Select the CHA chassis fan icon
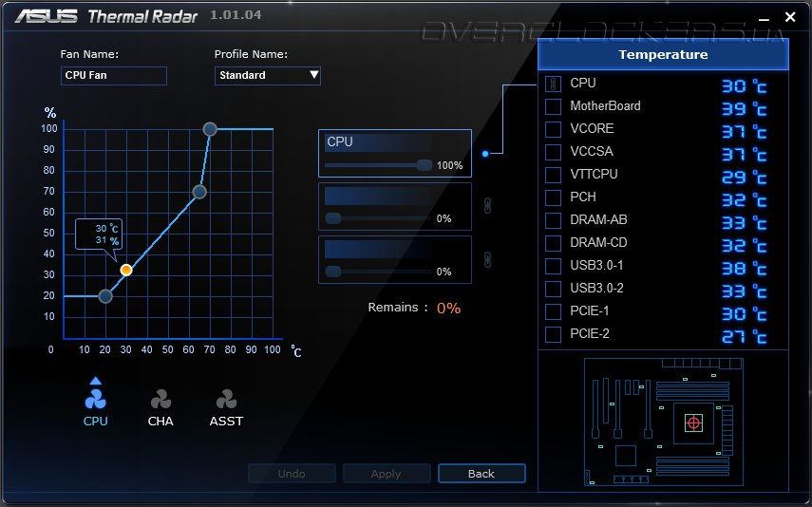 click(161, 400)
